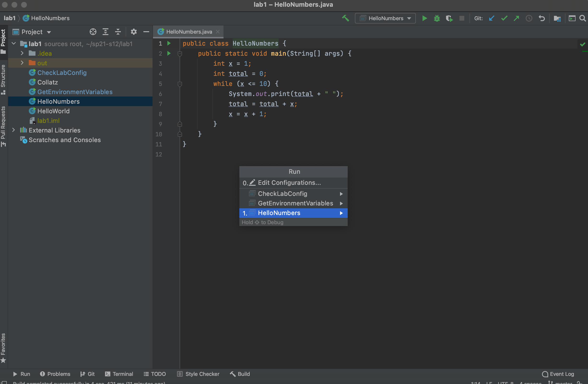
Task: Choose CheckLabConfig in Run popup
Action: [x=282, y=194]
